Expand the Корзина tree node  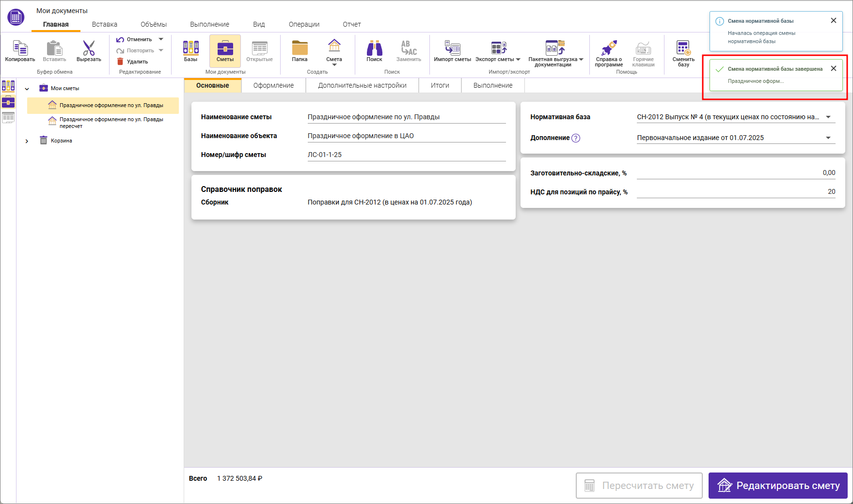point(27,141)
